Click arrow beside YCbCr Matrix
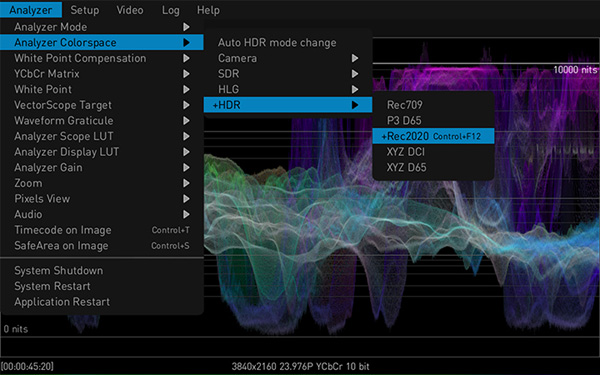The width and height of the screenshot is (600, 375). [186, 74]
